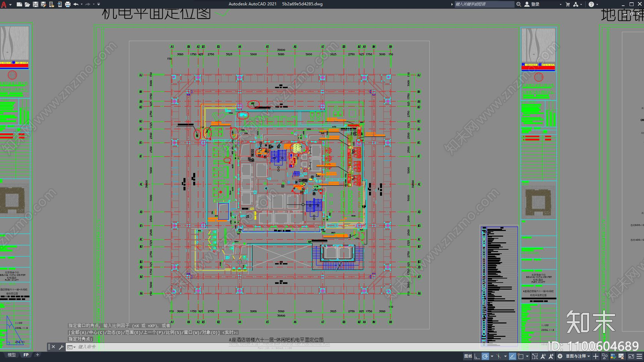
Task: Open the Autodesk App Store cart icon
Action: click(x=568, y=4)
